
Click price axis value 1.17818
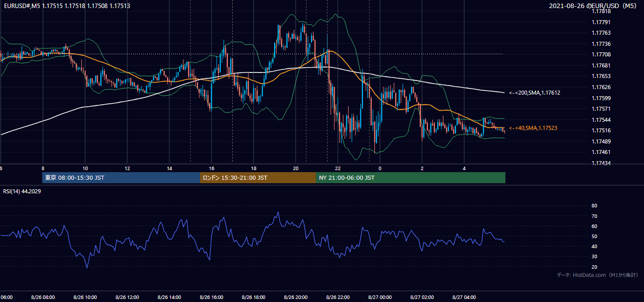[x=601, y=11]
